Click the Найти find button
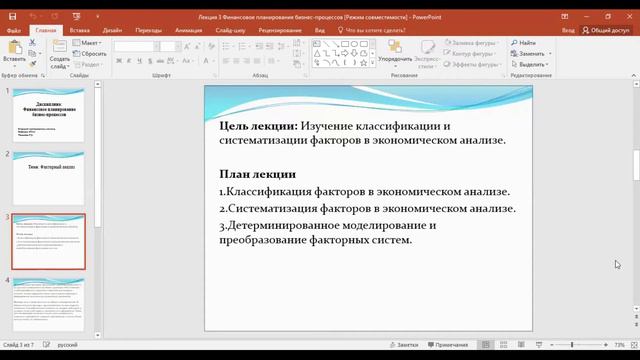 (523, 43)
